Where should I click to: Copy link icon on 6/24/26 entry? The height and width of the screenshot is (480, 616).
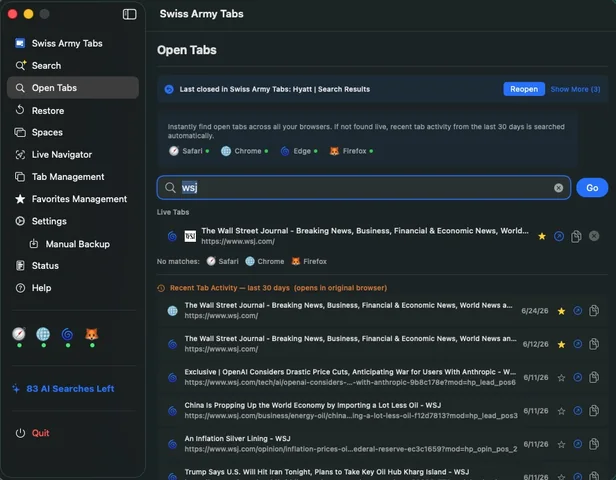tap(594, 311)
